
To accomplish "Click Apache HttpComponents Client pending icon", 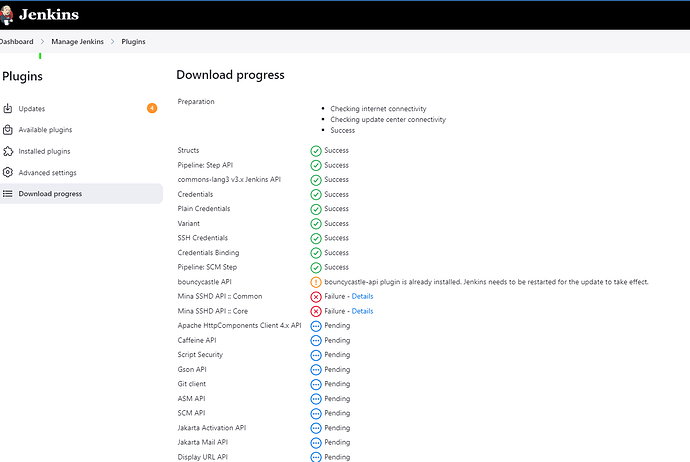I will pyautogui.click(x=316, y=326).
